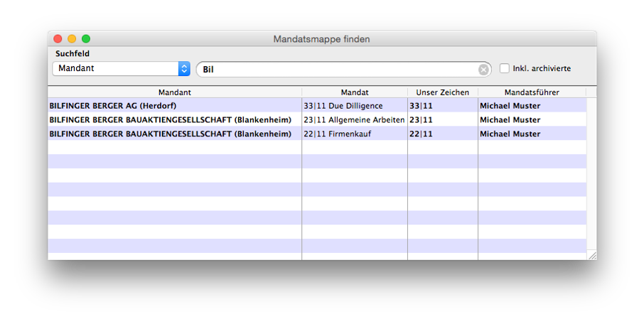Viewport: 644px width, 324px height.
Task: Click Michael Muster in Firmenkauf row
Action: (510, 134)
